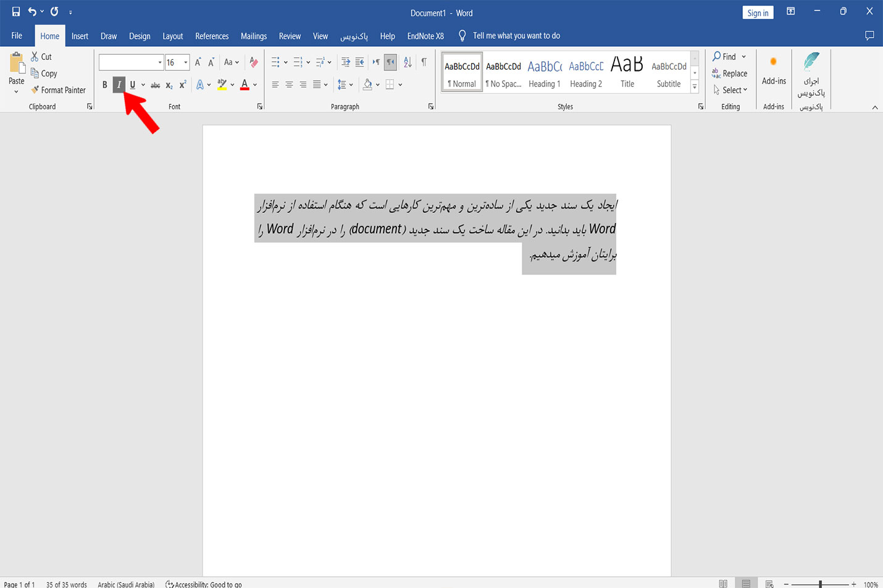
Task: Open the File menu
Action: tap(17, 36)
